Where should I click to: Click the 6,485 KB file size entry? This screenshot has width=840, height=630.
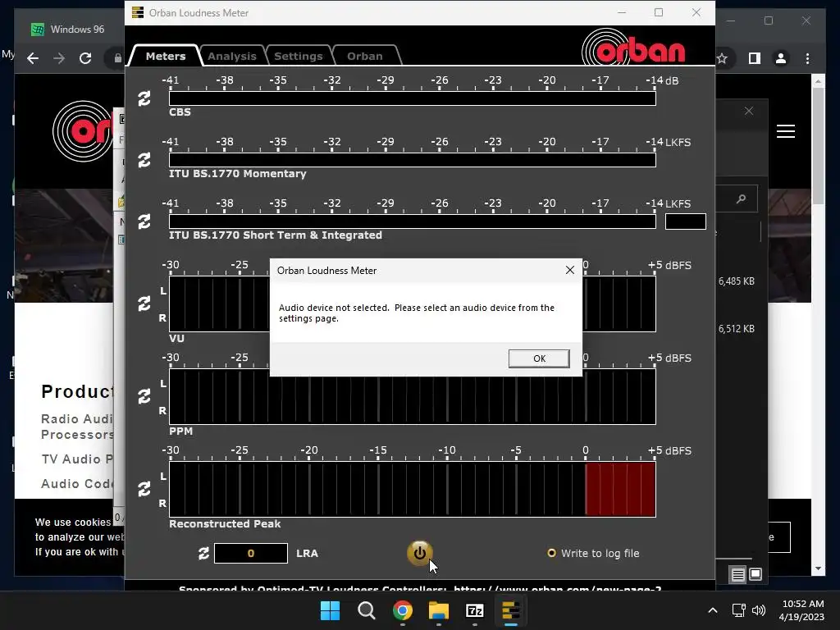point(737,281)
